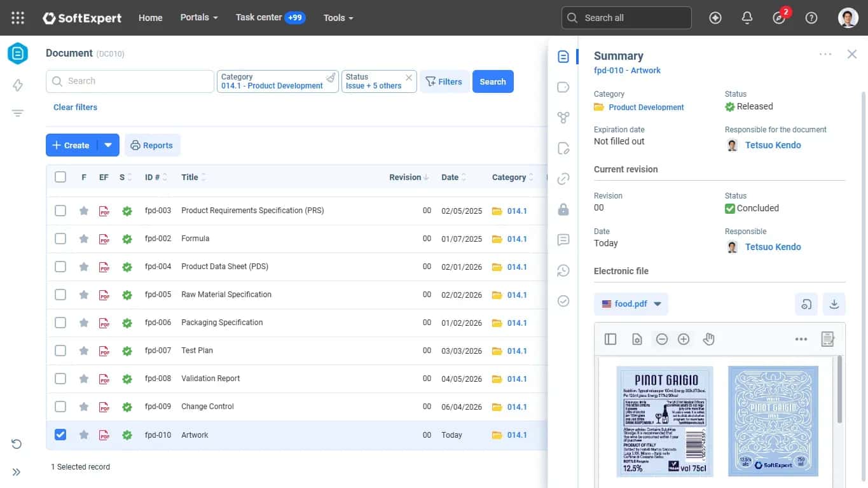Image resolution: width=868 pixels, height=488 pixels.
Task: Click the Clear filters link
Action: click(75, 108)
